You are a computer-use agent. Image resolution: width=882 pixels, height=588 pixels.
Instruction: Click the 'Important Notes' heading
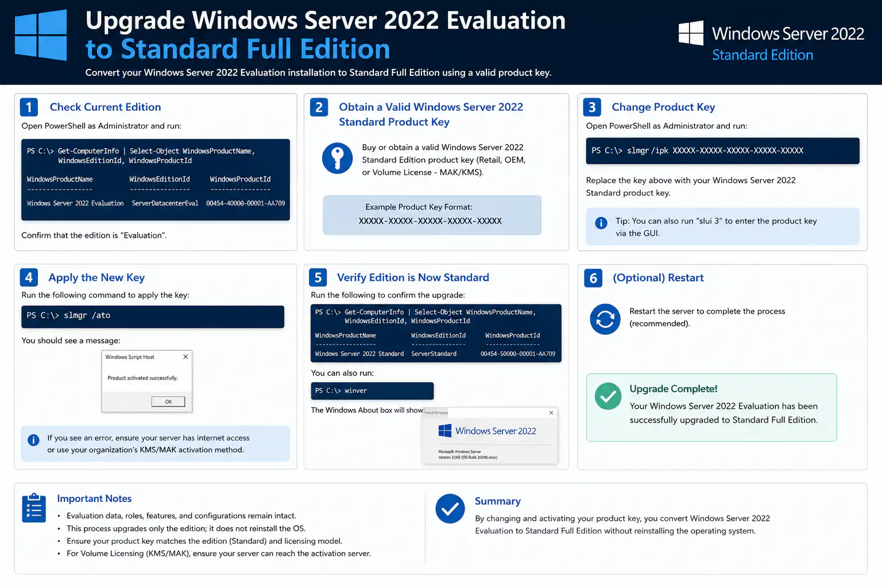coord(94,499)
